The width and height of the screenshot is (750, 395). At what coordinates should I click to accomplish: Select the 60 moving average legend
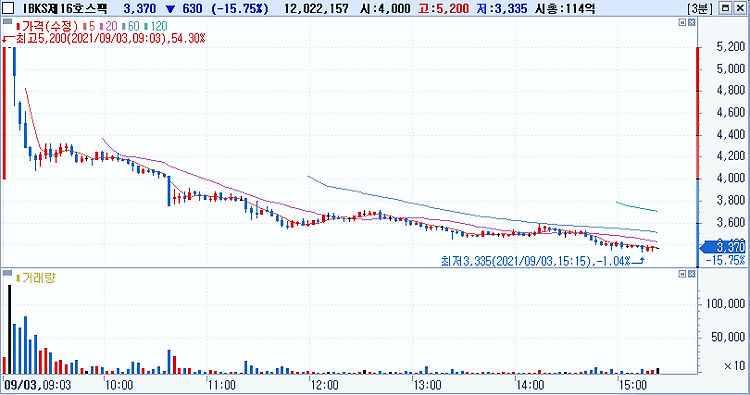(x=131, y=26)
